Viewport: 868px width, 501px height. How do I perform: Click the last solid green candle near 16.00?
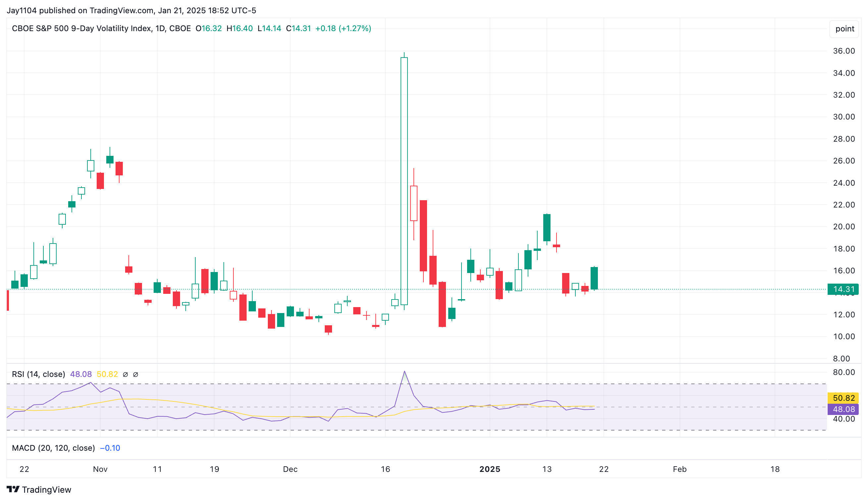click(594, 278)
